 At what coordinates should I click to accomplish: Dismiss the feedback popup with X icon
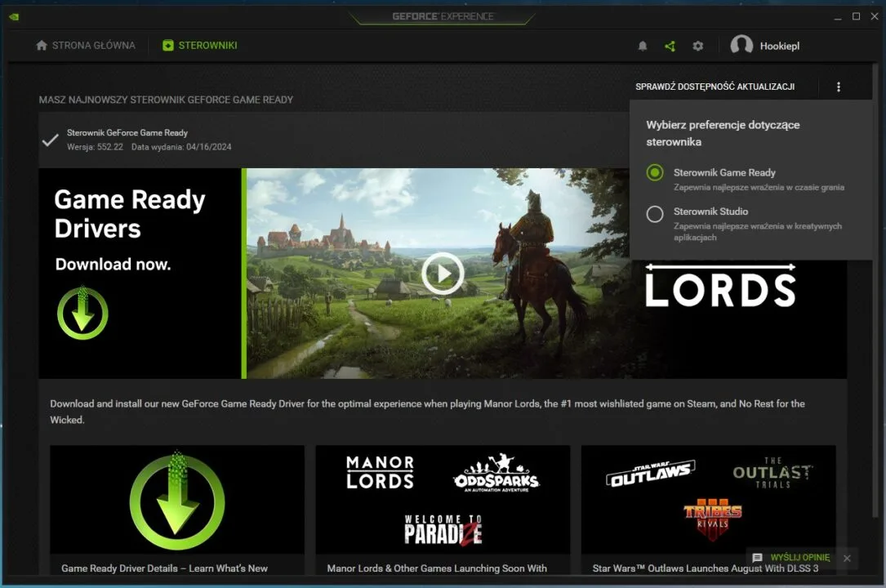coord(847,558)
